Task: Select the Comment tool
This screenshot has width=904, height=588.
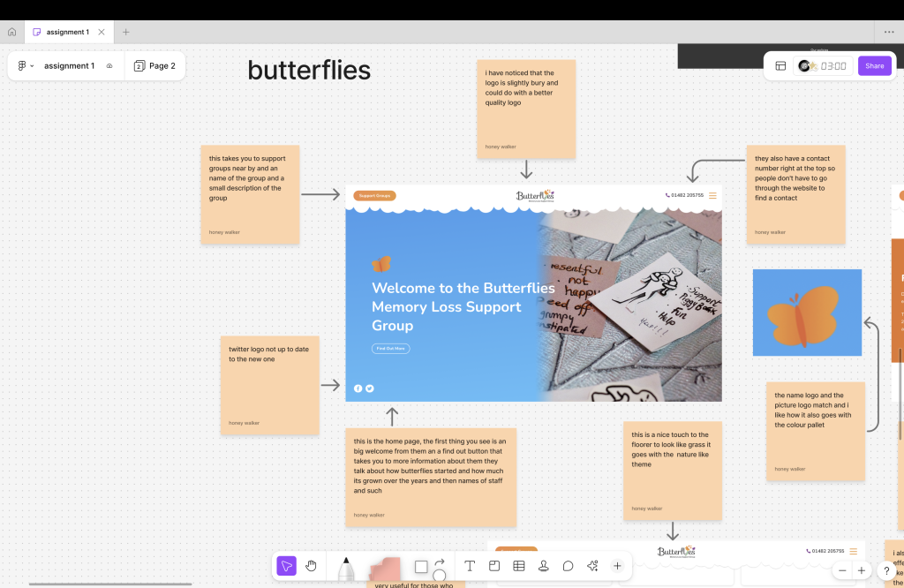Action: coord(569,566)
